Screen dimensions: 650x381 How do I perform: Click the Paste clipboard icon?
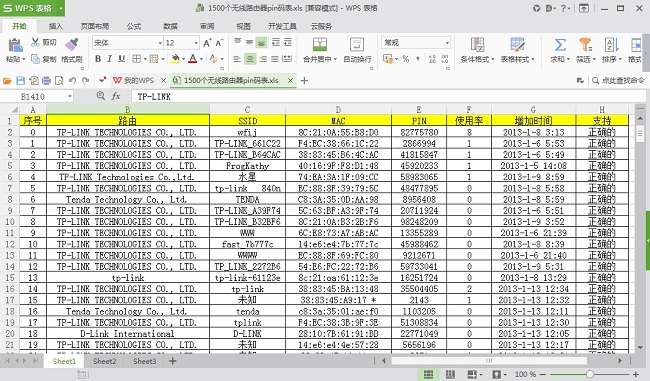[x=15, y=45]
